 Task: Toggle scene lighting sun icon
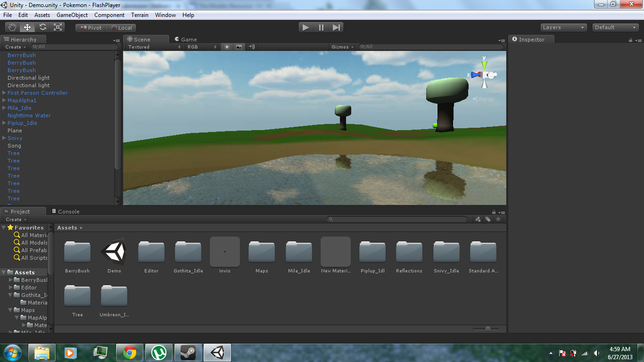(227, 47)
